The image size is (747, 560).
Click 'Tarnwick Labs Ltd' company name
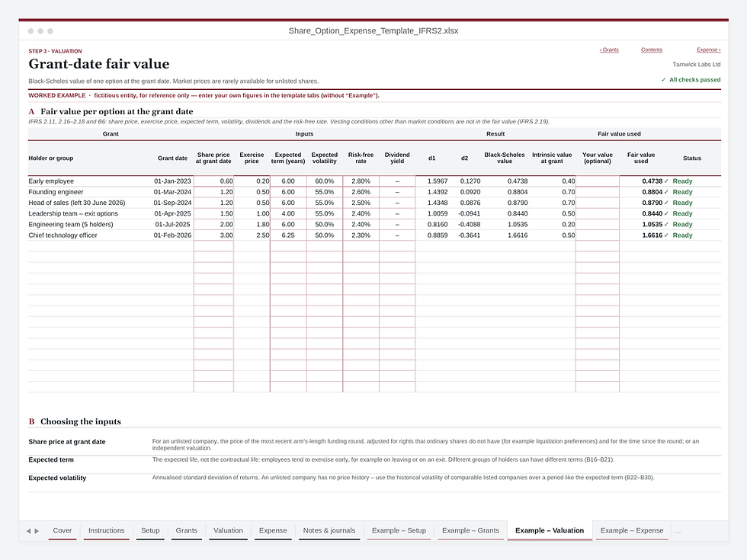coord(697,64)
